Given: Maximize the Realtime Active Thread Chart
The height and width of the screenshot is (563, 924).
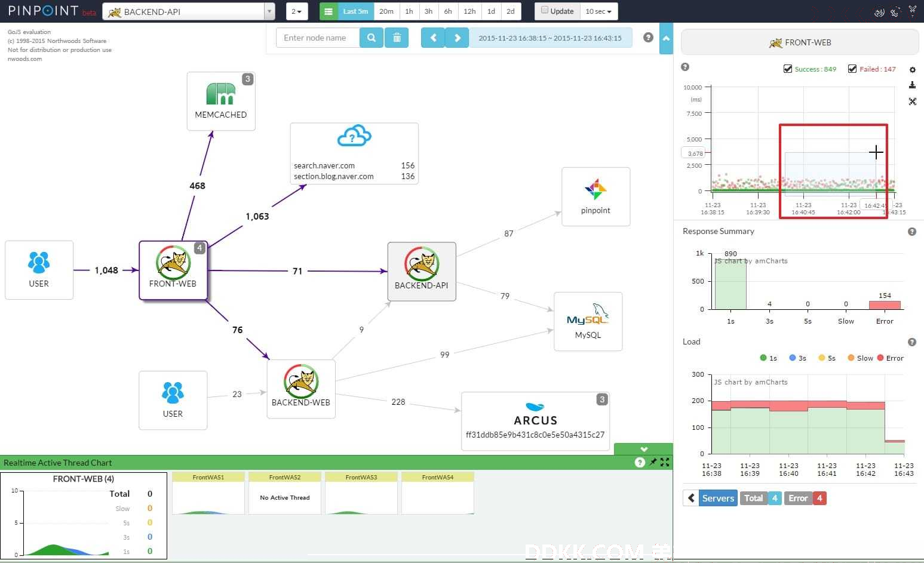Looking at the screenshot, I should click(665, 462).
